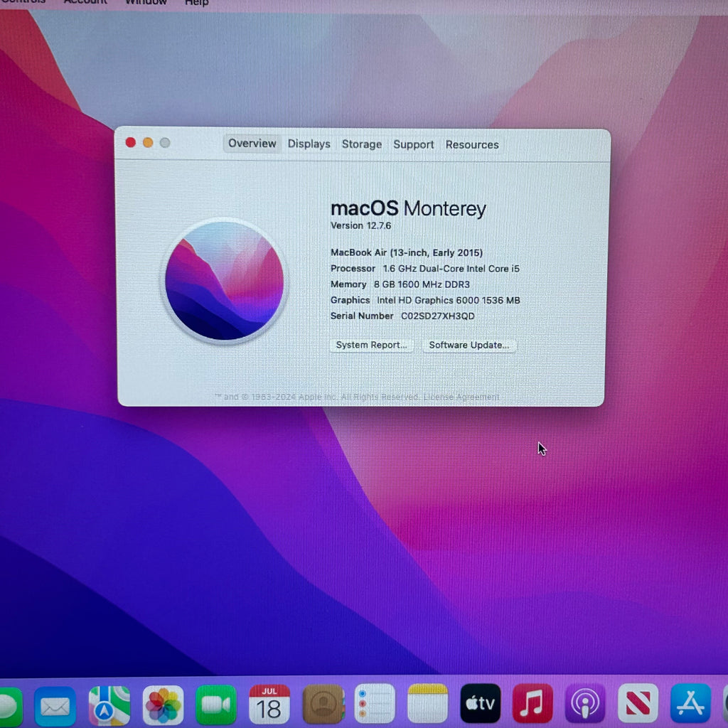
Task: Open Calendar showing JUL 18
Action: pyautogui.click(x=269, y=705)
